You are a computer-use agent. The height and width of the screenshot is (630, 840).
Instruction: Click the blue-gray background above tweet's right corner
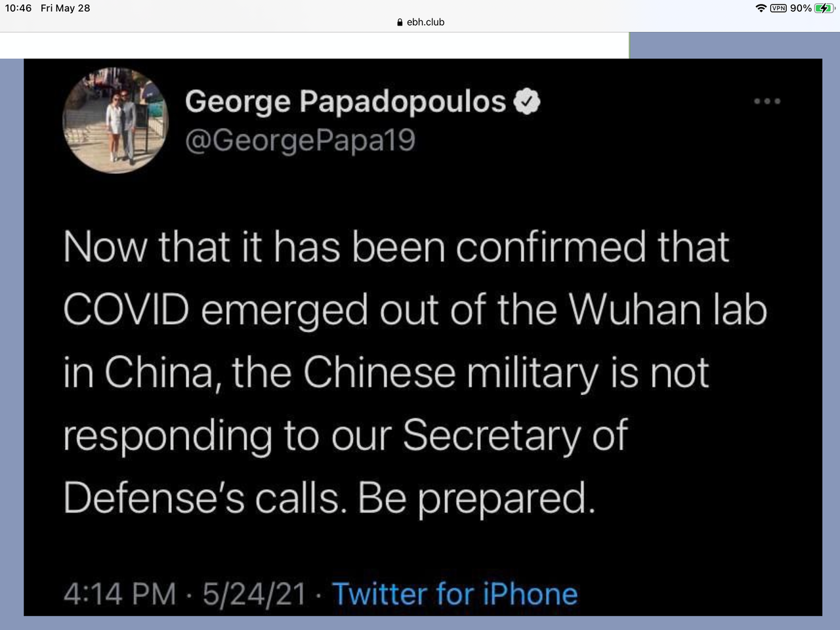pyautogui.click(x=734, y=45)
